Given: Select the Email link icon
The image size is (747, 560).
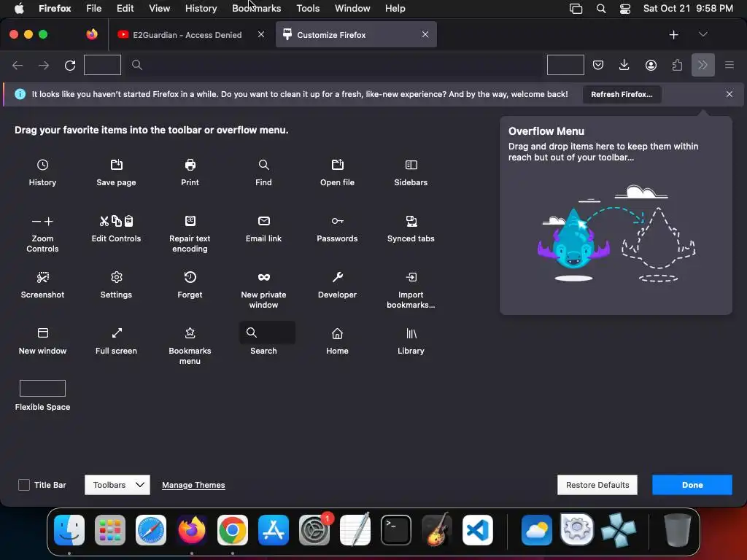Looking at the screenshot, I should tap(263, 221).
